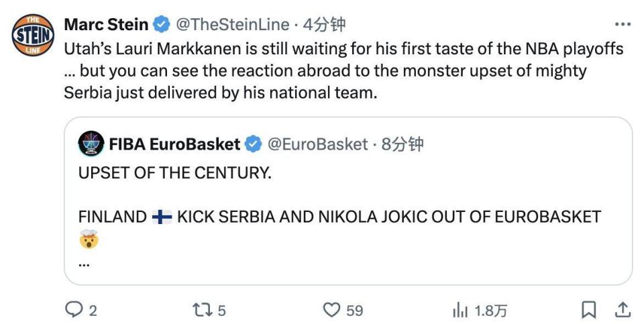Click the Finland flag emoji
The image size is (644, 324).
[162, 217]
